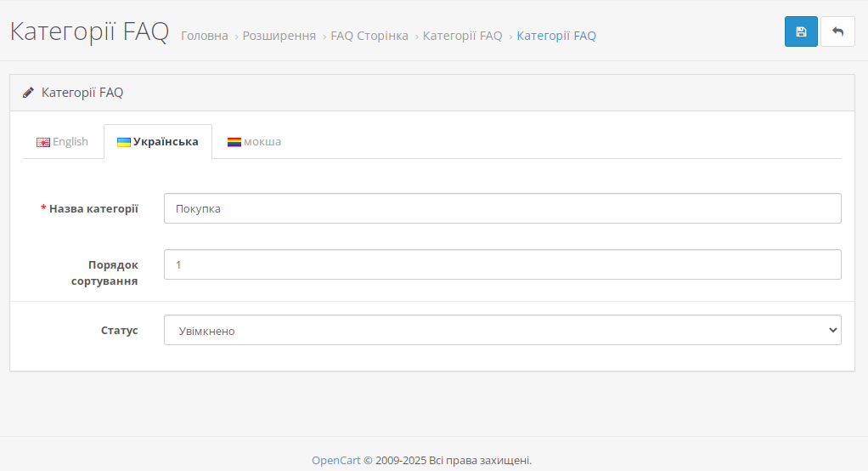Visit the OpenCart footer link

pyautogui.click(x=336, y=461)
